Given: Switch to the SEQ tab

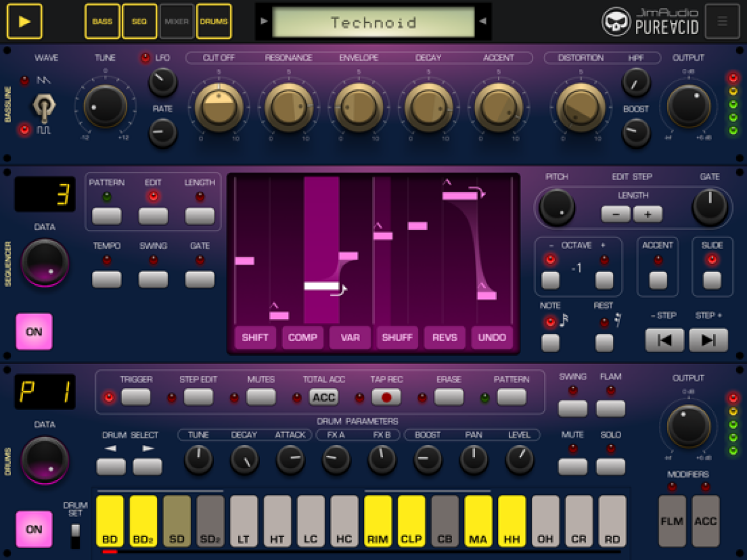Looking at the screenshot, I should click(139, 22).
